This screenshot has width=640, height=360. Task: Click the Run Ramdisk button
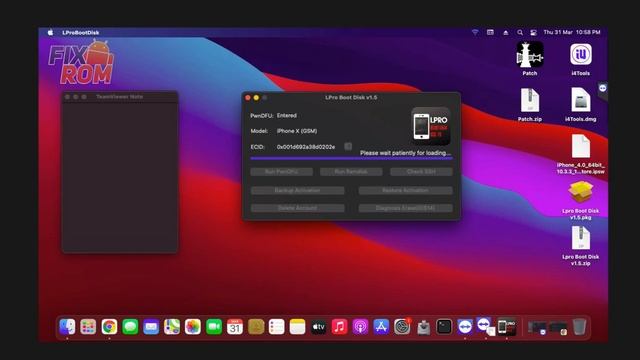click(351, 172)
